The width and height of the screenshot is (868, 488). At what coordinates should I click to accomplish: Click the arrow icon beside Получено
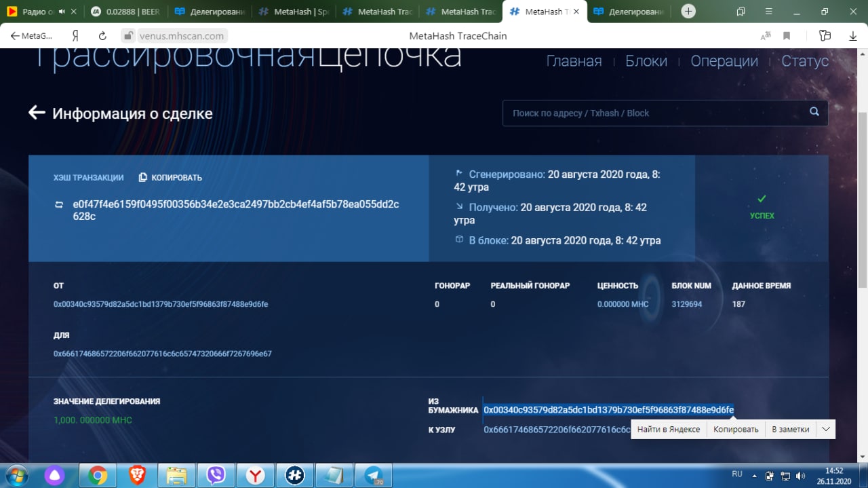click(459, 206)
